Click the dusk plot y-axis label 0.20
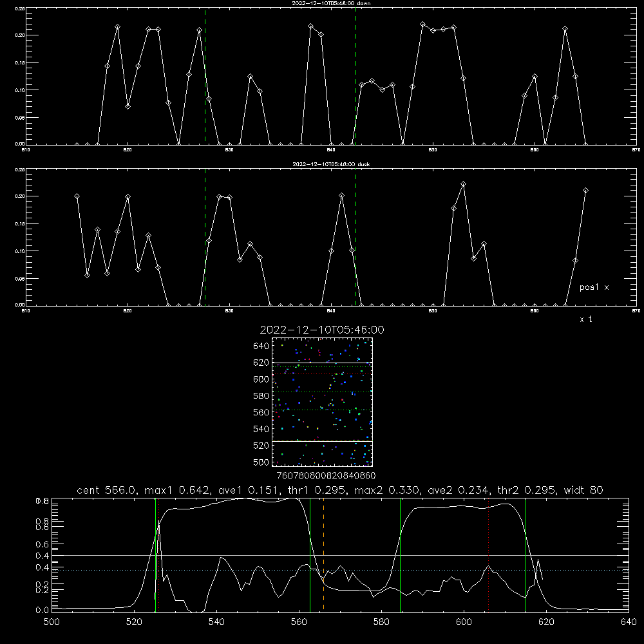The width and height of the screenshot is (644, 644). point(20,196)
